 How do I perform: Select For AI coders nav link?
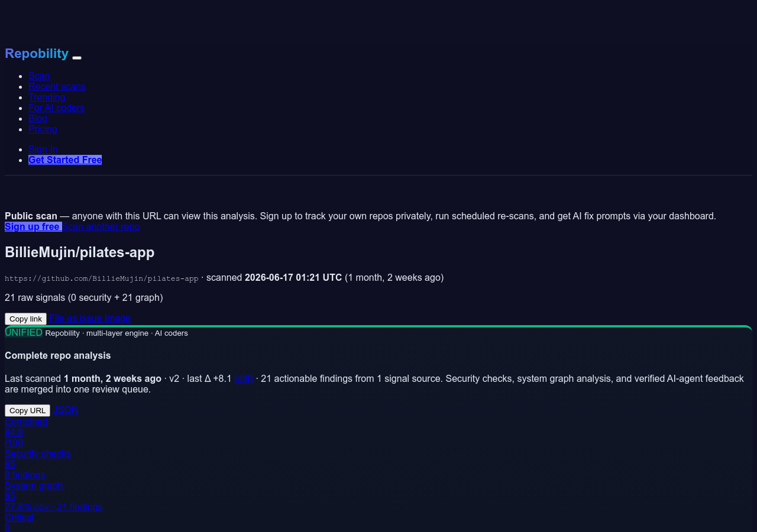point(56,108)
